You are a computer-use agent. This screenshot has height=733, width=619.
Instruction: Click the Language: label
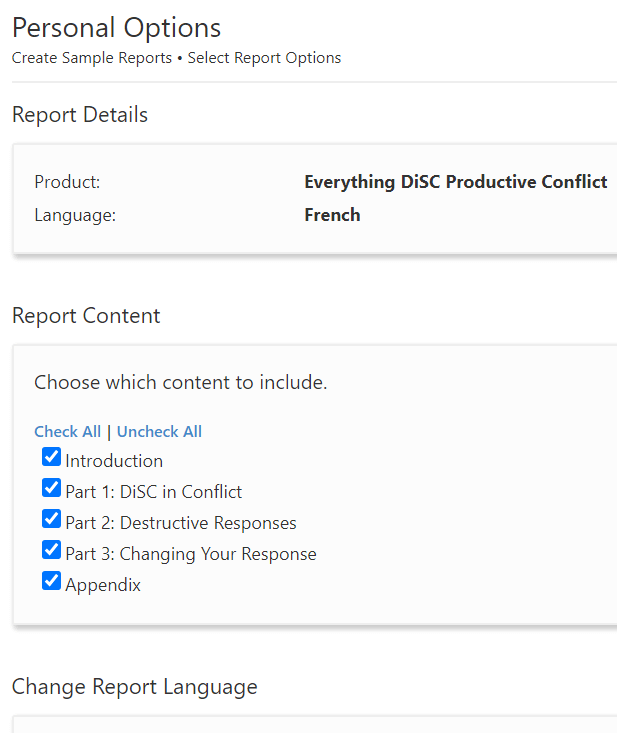[x=75, y=216]
